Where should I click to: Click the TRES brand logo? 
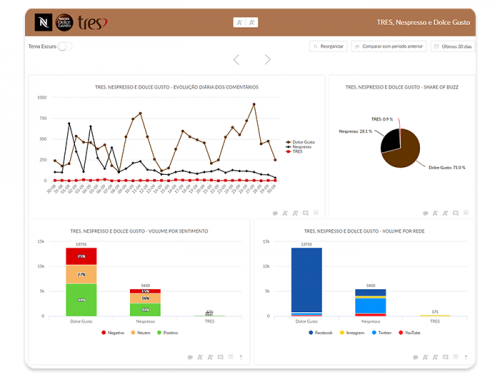pyautogui.click(x=93, y=23)
